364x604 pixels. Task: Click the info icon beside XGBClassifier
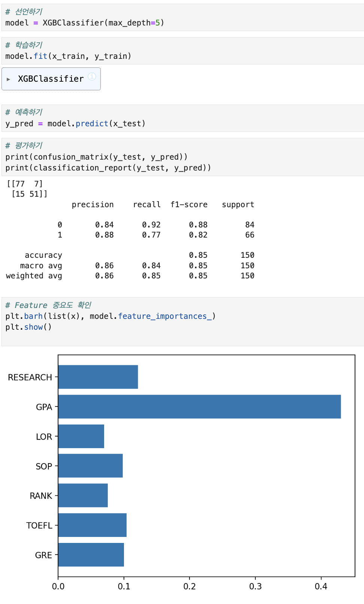click(x=92, y=76)
